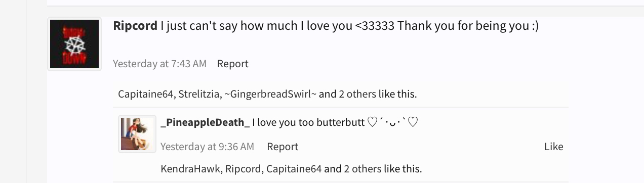Image resolution: width=644 pixels, height=183 pixels.
Task: Like the _PineappleDeath_ comment
Action: 553,147
